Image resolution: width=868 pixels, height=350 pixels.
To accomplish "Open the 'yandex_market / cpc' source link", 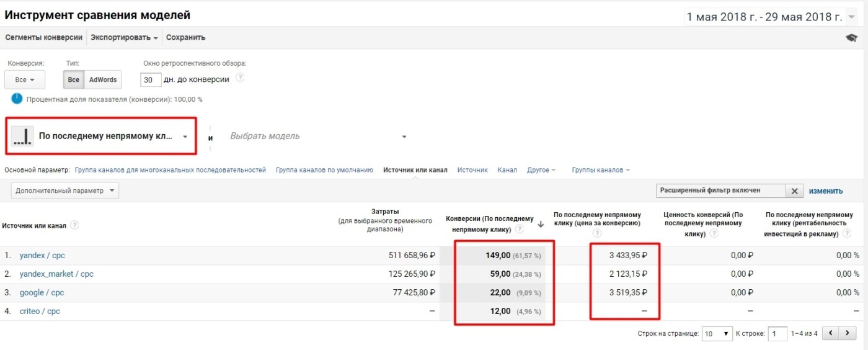I will (x=56, y=274).
